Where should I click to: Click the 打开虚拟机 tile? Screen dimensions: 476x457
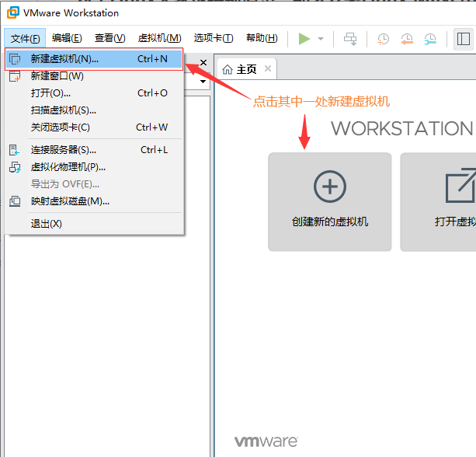coord(438,202)
